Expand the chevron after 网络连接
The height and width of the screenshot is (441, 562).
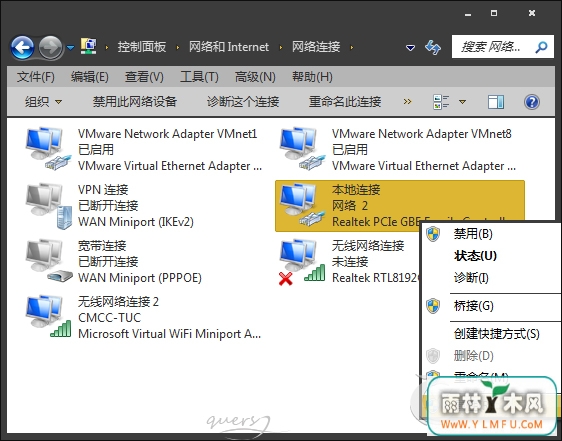coord(352,47)
